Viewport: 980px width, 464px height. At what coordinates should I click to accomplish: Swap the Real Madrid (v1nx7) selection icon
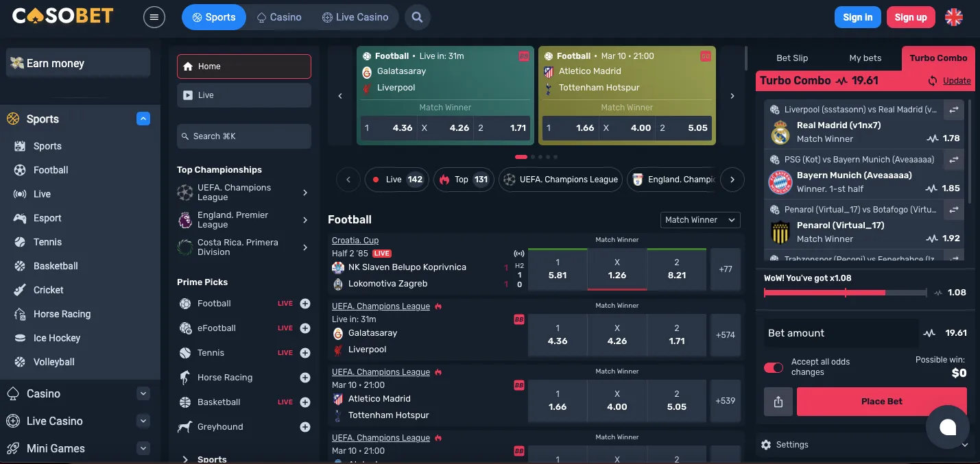pyautogui.click(x=953, y=109)
